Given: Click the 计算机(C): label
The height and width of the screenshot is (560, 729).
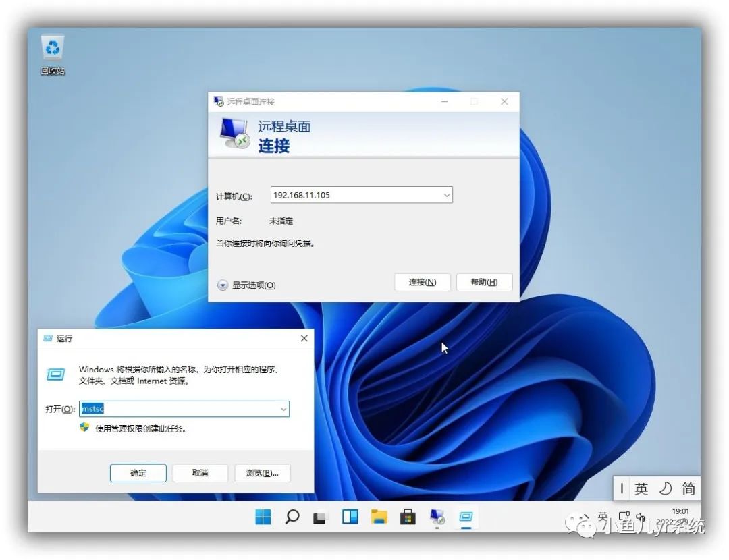Looking at the screenshot, I should (234, 196).
